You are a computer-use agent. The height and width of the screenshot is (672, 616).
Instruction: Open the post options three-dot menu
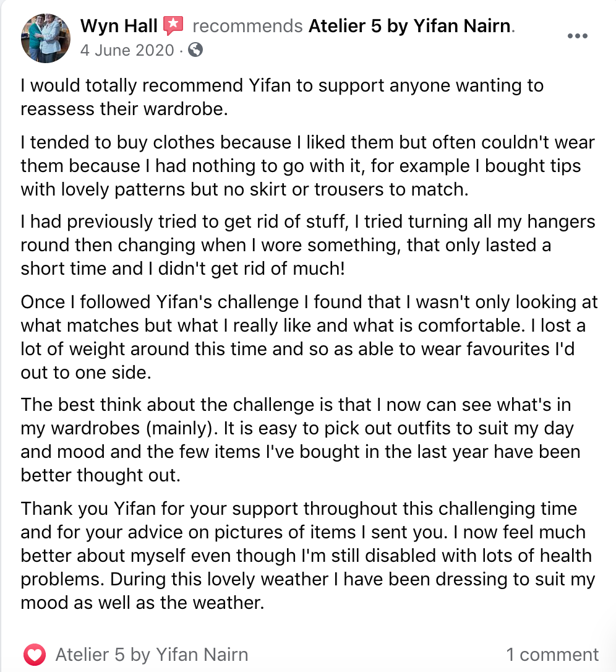[x=577, y=36]
